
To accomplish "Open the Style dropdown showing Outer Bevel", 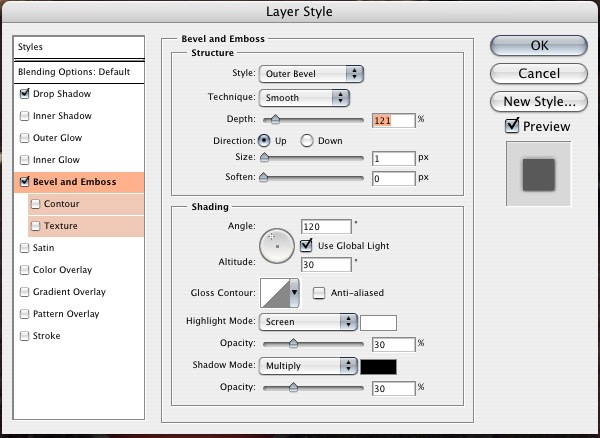I will (x=311, y=74).
